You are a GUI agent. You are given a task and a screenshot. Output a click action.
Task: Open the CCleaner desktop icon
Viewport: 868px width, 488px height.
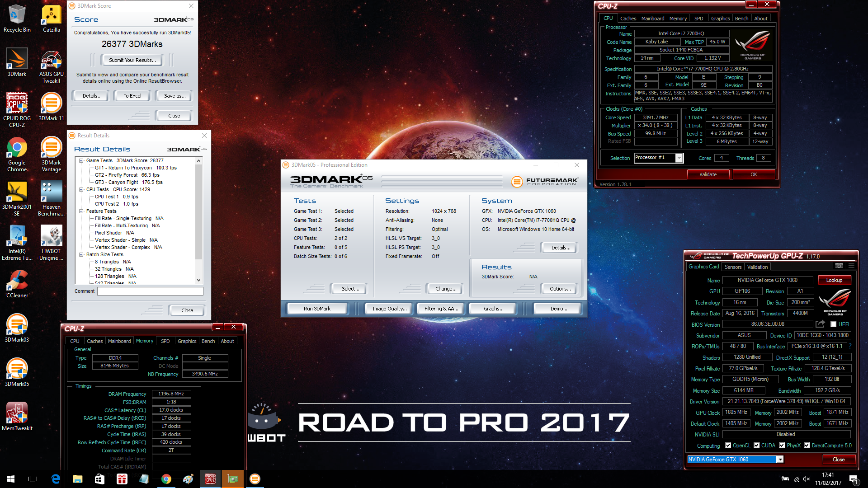pos(17,284)
